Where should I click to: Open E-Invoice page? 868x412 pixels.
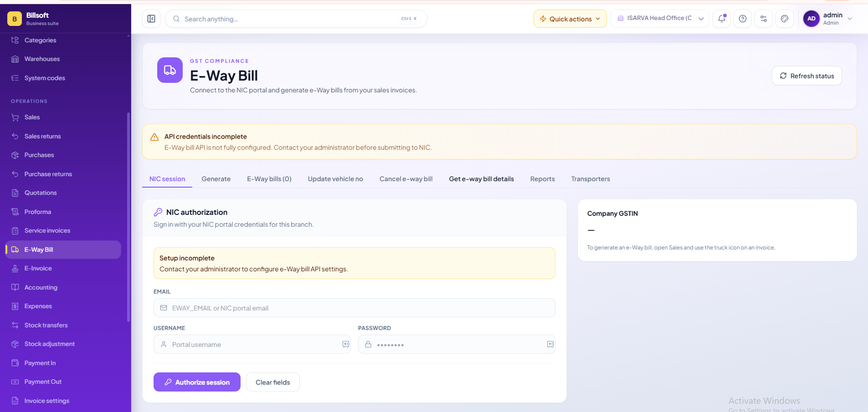pos(63,268)
